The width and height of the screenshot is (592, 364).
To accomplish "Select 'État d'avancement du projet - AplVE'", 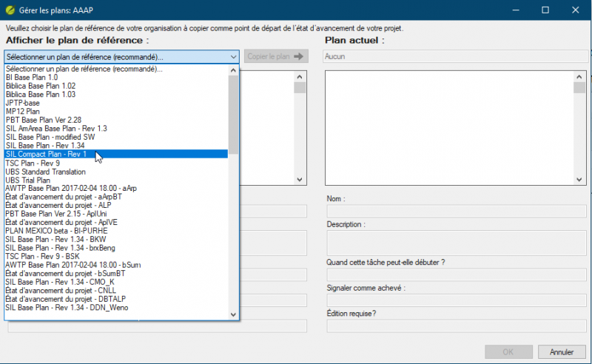I will point(116,223).
